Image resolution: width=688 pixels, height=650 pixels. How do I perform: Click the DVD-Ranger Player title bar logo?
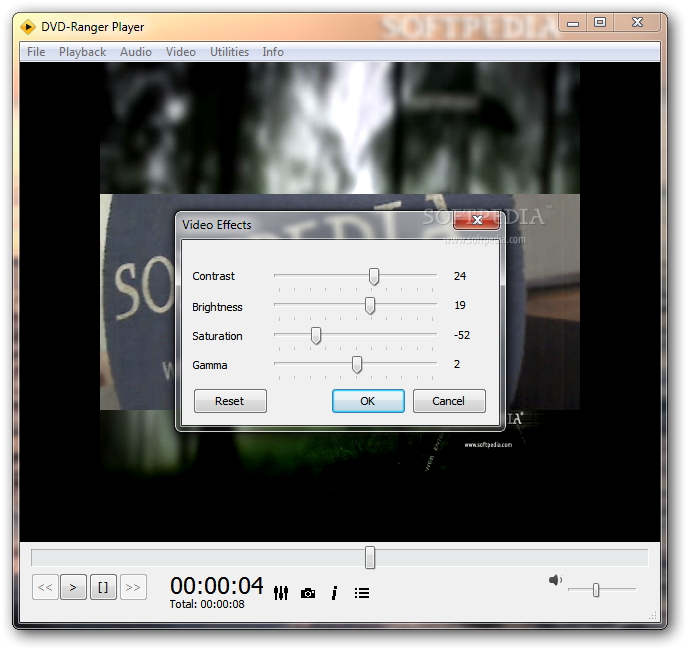[28, 27]
